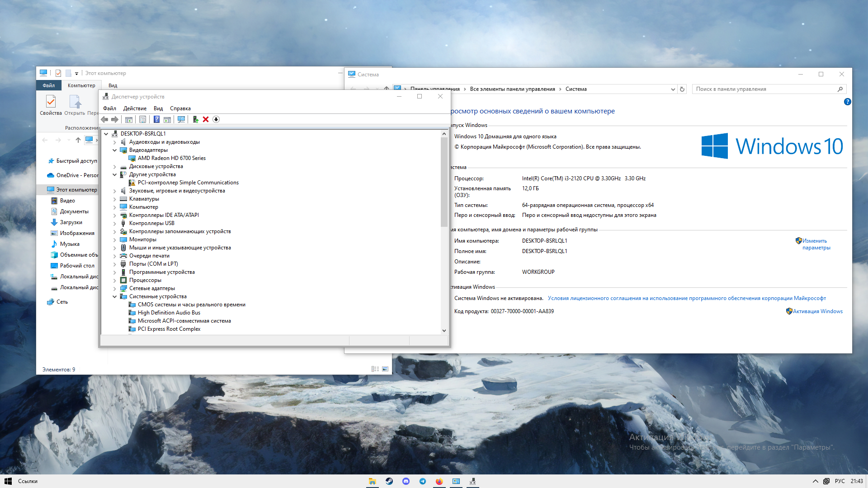Expand Аудиовходы и аудиовыходы node
Viewport: 868px width, 488px height.
(x=115, y=142)
